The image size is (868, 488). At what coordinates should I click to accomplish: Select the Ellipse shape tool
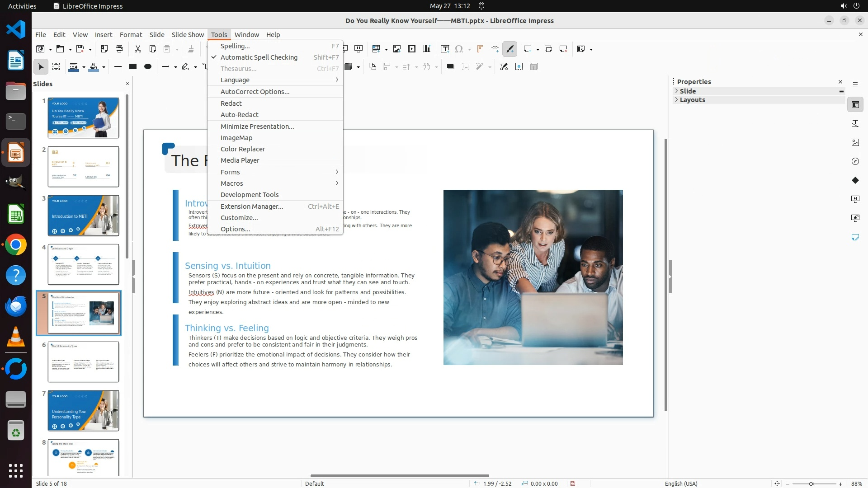pyautogui.click(x=147, y=66)
